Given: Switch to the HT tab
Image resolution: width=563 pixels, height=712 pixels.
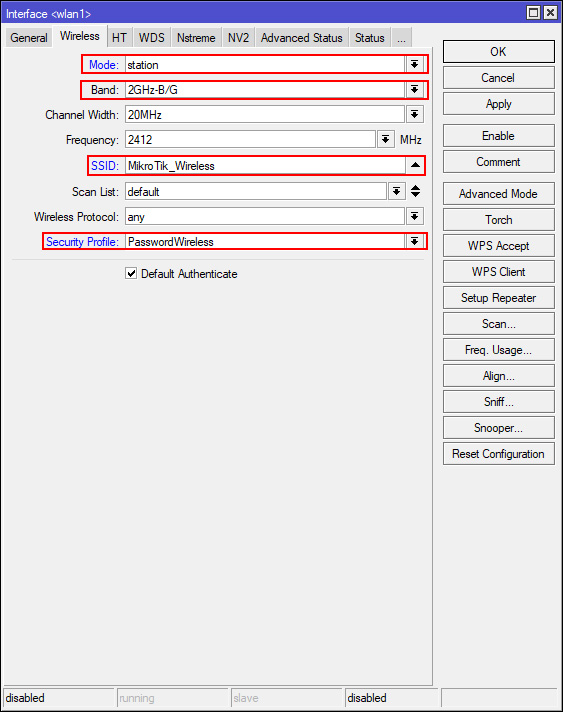Looking at the screenshot, I should pos(119,38).
